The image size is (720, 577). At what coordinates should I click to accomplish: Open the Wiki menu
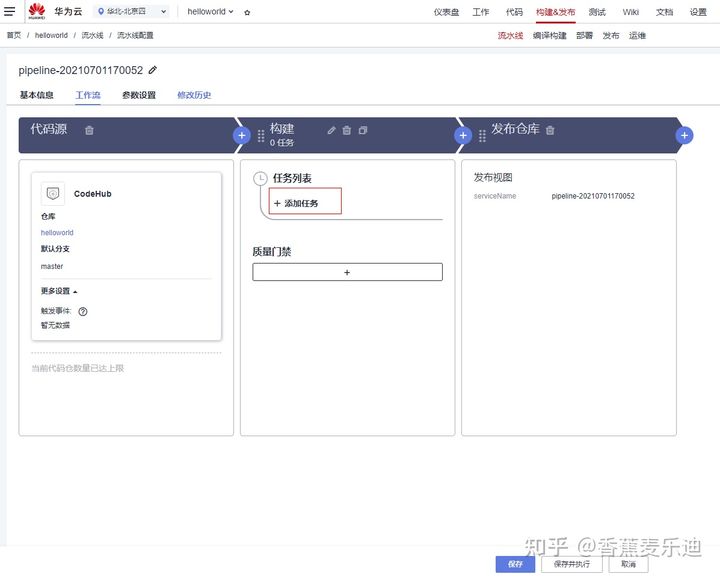(630, 12)
